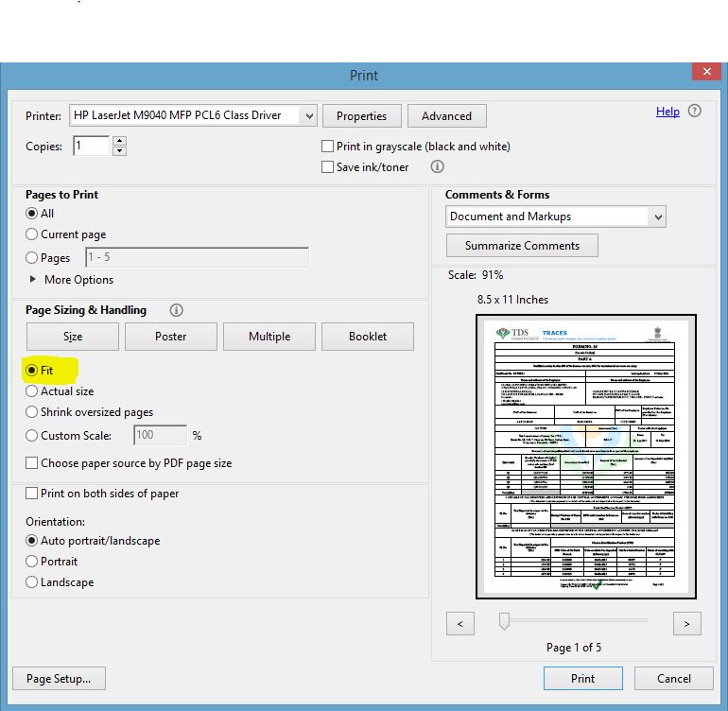Enable Print in grayscale checkbox
728x711 pixels.
(327, 147)
